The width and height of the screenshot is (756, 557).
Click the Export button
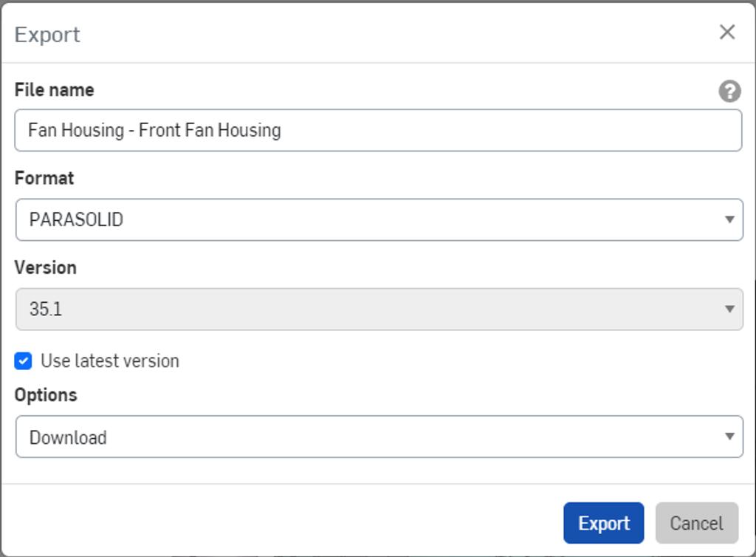(x=604, y=523)
